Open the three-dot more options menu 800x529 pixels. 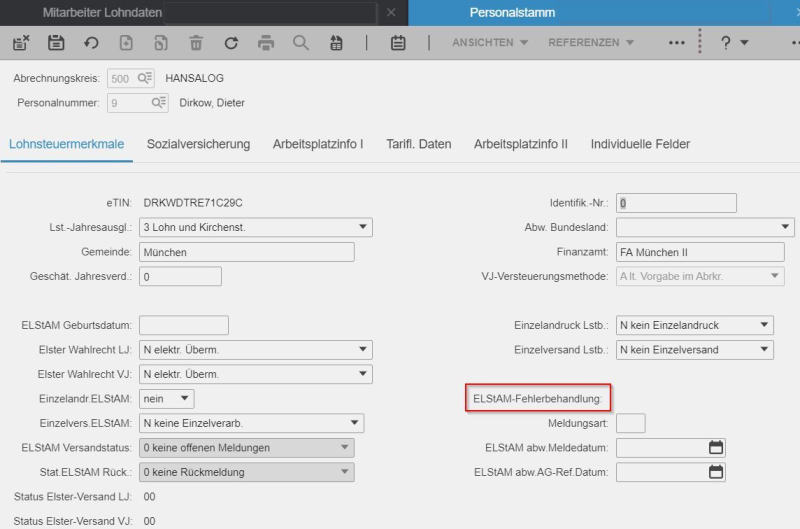click(x=677, y=43)
